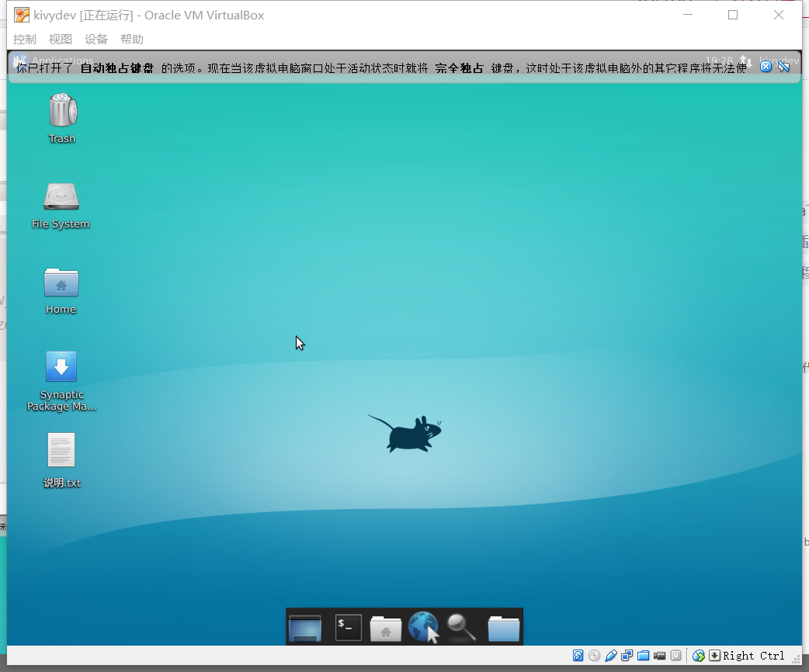Click the shared folders status icon
The image size is (809, 672).
[644, 656]
